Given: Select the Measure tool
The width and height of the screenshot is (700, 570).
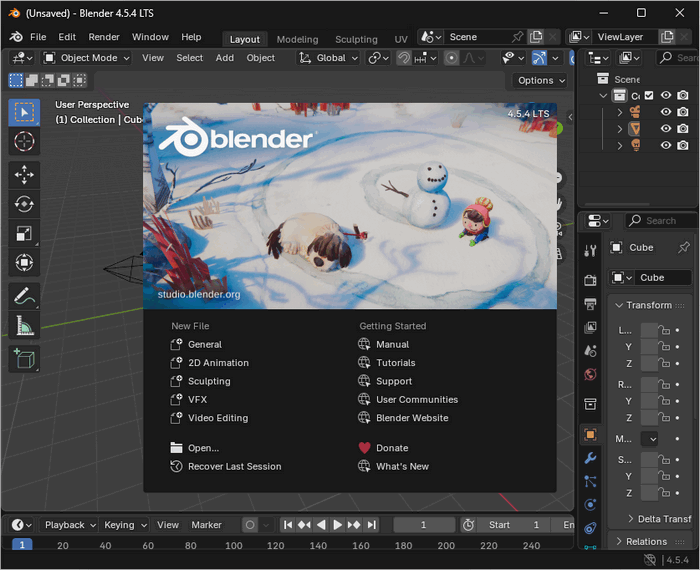Looking at the screenshot, I should (24, 325).
